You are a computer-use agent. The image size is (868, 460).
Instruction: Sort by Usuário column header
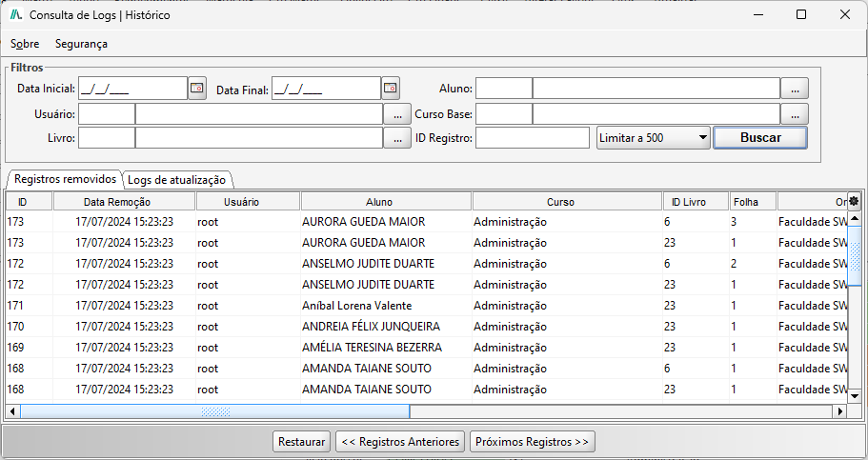(x=248, y=202)
